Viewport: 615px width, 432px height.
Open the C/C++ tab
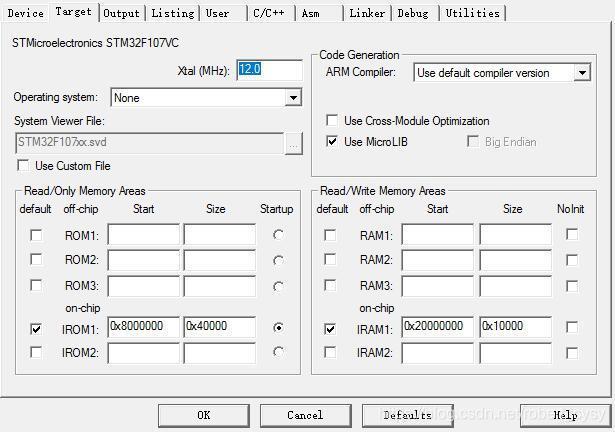pos(269,13)
